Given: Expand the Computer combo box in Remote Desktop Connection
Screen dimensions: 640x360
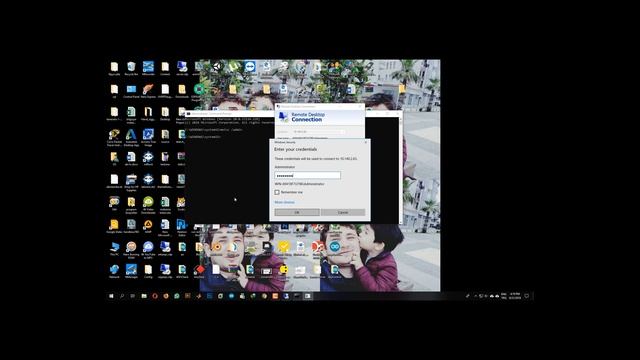Looking at the screenshot, I should (x=342, y=132).
